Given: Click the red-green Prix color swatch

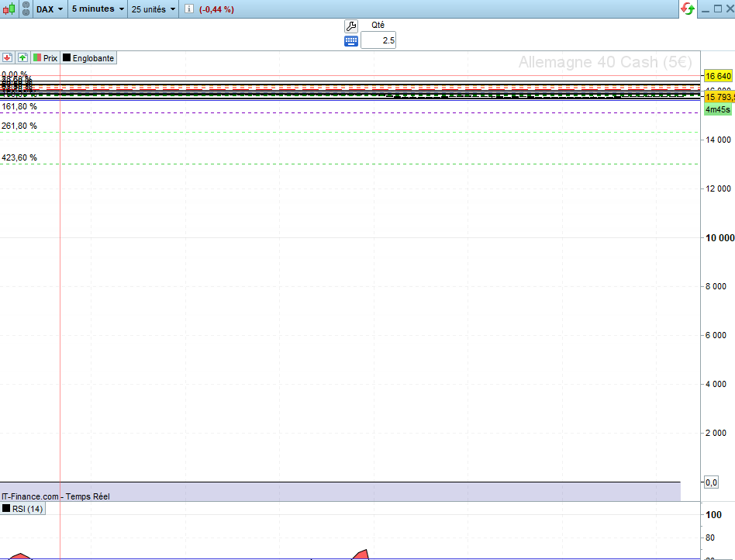Looking at the screenshot, I should pyautogui.click(x=37, y=57).
